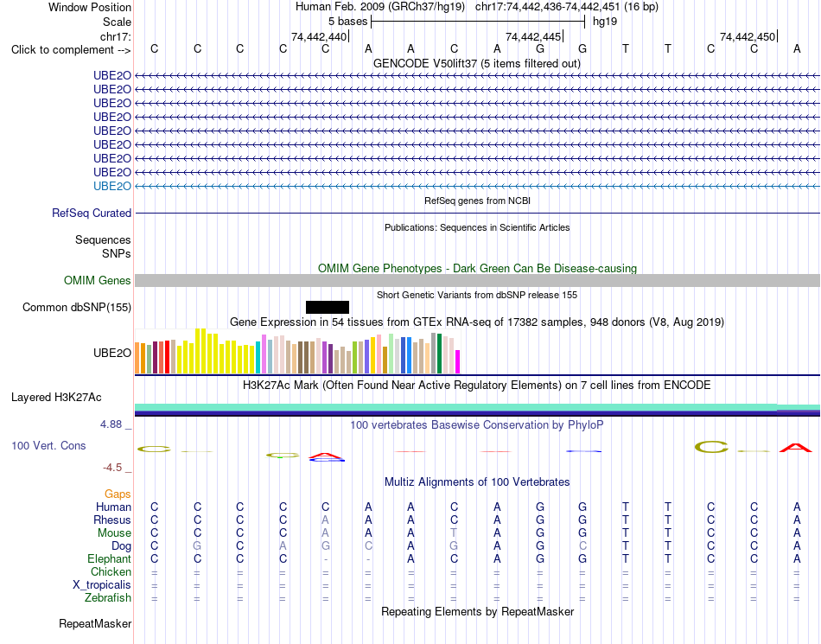Click the Zebrafish alignment row label
The height and width of the screenshot is (644, 821).
[108, 597]
